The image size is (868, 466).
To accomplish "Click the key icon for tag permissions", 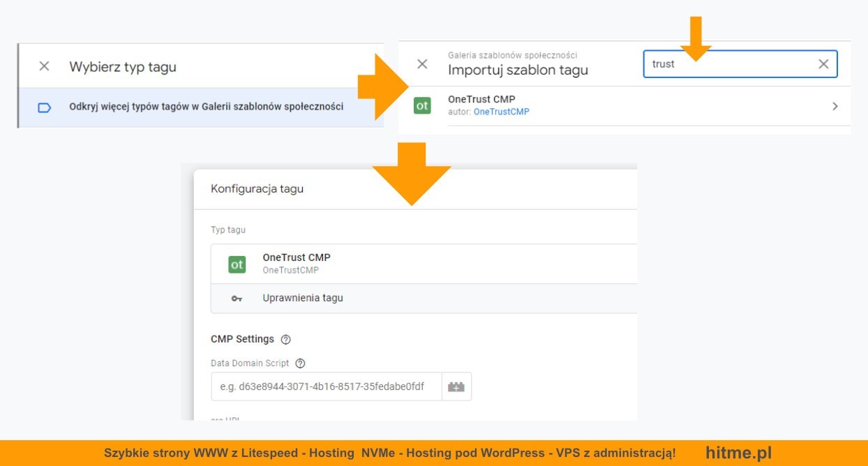I will (237, 299).
